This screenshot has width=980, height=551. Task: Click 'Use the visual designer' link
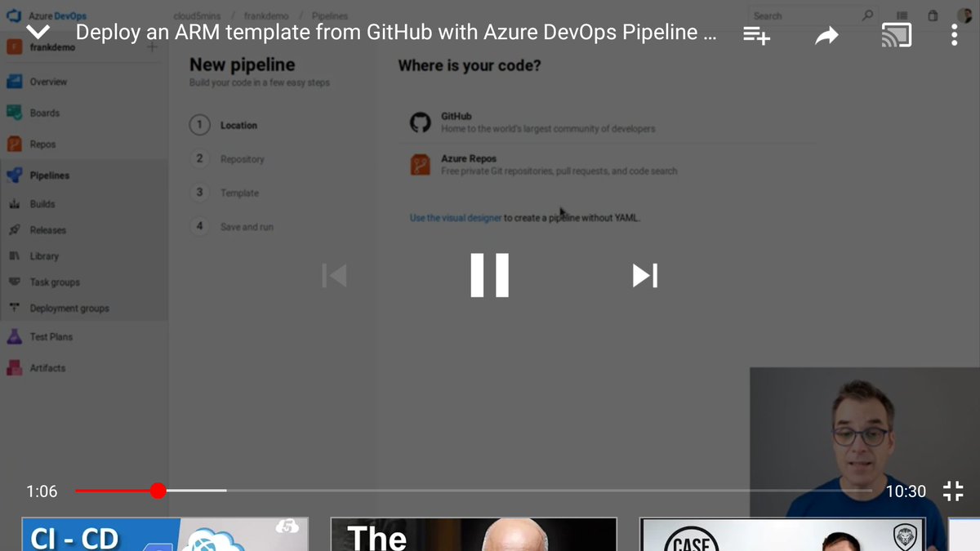pyautogui.click(x=456, y=218)
